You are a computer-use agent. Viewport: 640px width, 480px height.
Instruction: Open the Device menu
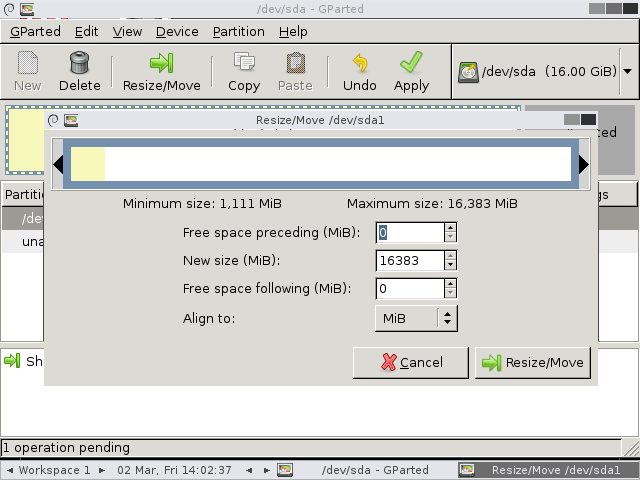click(177, 31)
